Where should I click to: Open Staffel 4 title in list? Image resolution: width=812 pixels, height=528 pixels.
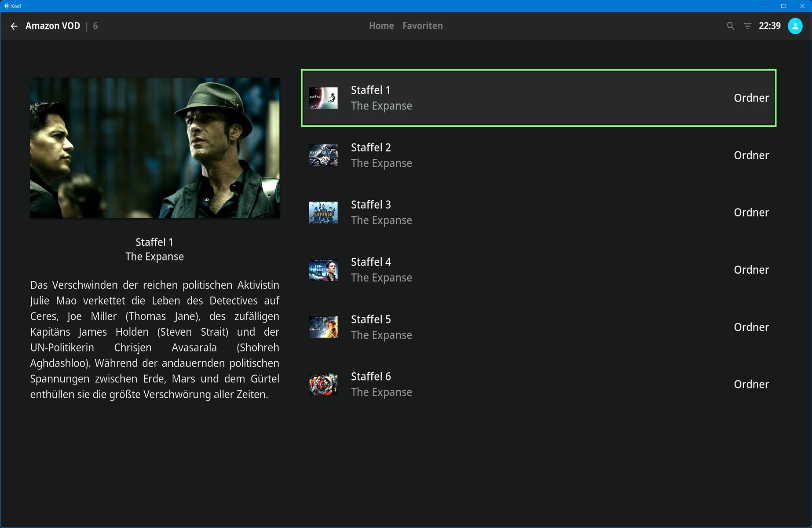pyautogui.click(x=371, y=262)
